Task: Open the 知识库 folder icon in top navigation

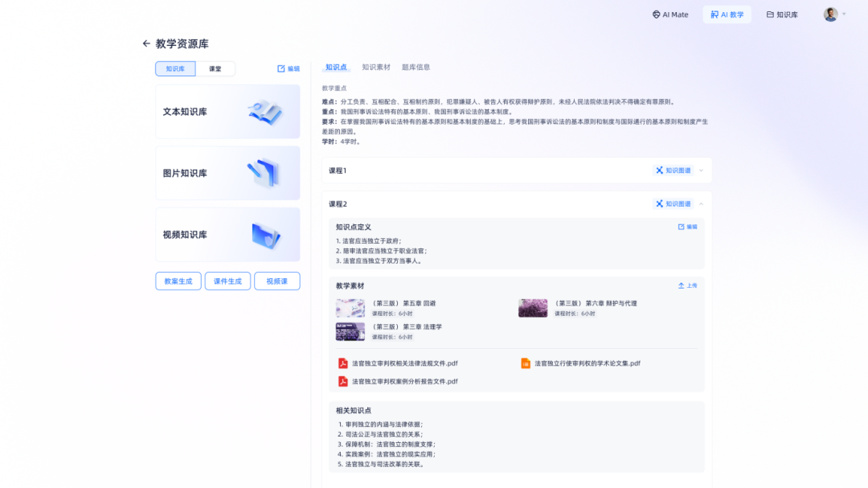Action: (x=769, y=14)
